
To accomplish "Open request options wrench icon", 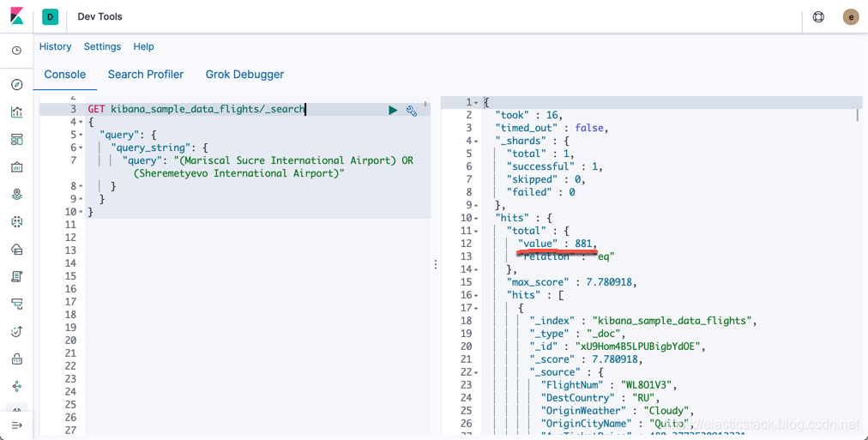I will [412, 111].
